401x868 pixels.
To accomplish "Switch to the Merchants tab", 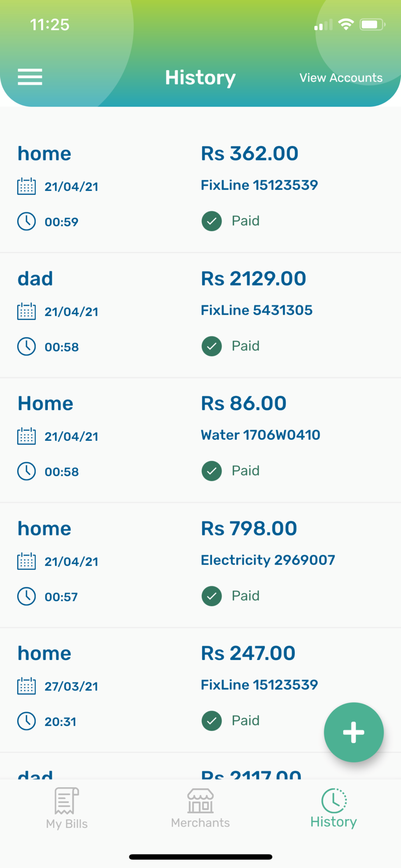I will click(x=200, y=809).
